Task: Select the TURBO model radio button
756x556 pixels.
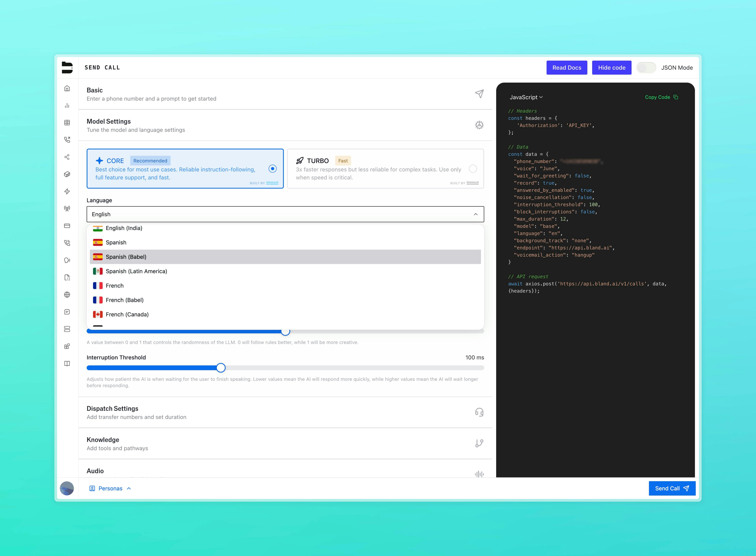Action: (x=473, y=169)
